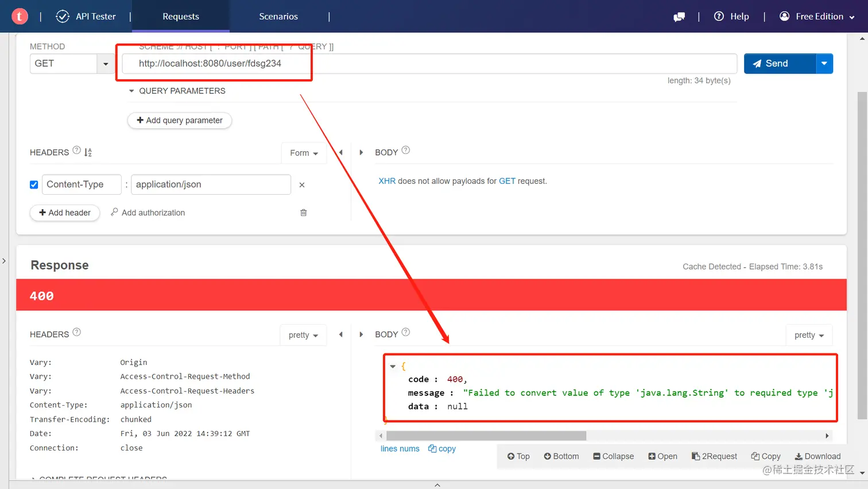
Task: Expand the left sidebar chevron
Action: tap(4, 261)
